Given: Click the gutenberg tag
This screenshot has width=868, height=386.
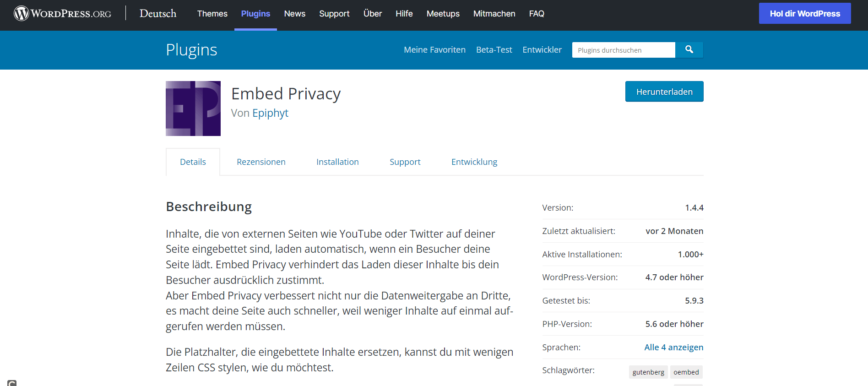Looking at the screenshot, I should pyautogui.click(x=648, y=372).
